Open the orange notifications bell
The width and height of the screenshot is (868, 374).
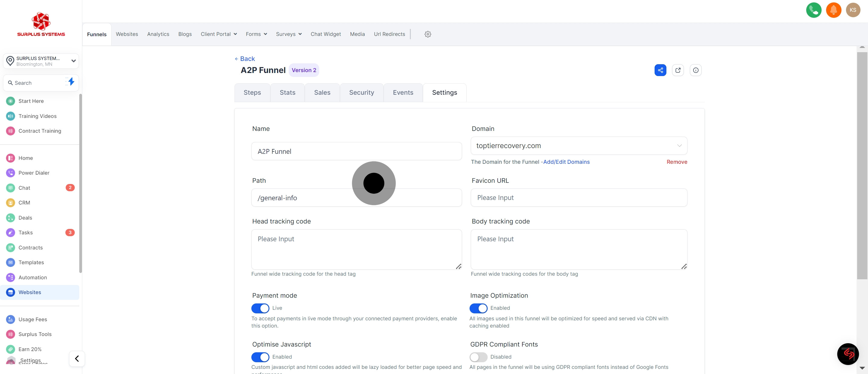point(833,10)
